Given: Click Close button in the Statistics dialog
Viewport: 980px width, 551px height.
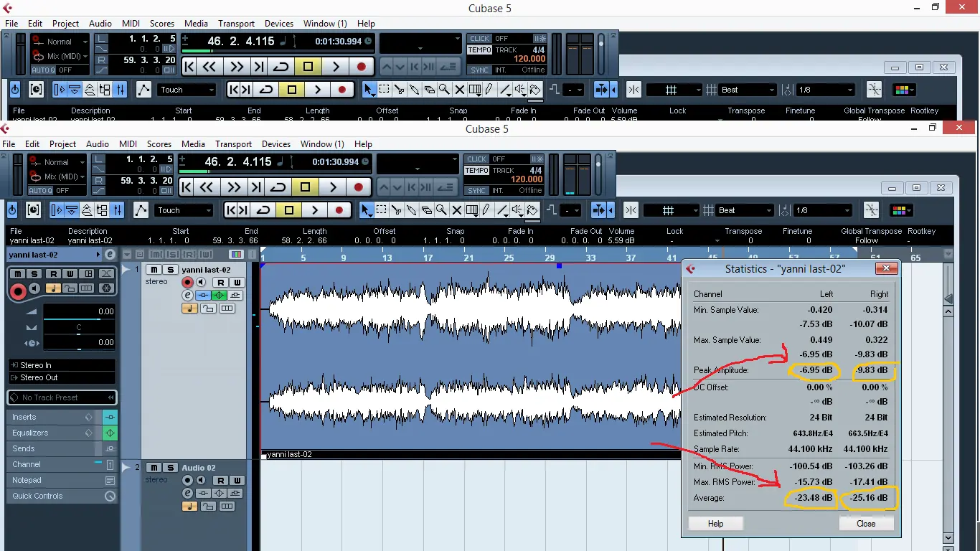Looking at the screenshot, I should pyautogui.click(x=866, y=524).
